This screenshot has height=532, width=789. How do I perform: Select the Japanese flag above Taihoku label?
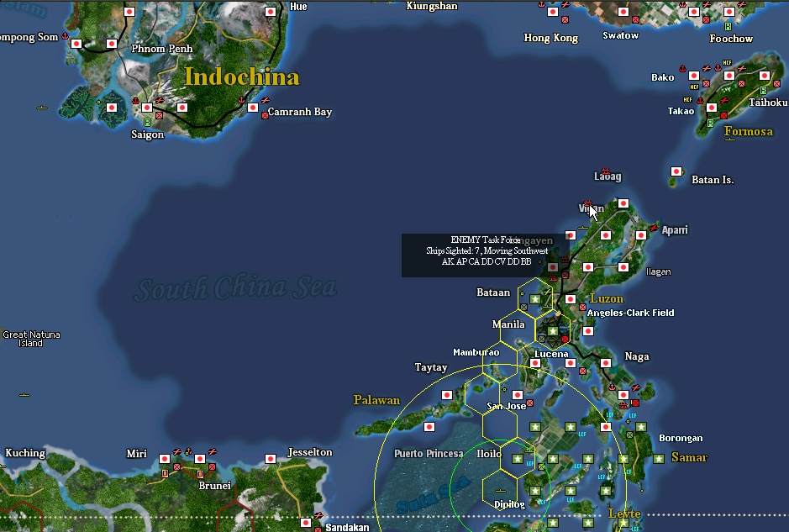tap(765, 76)
